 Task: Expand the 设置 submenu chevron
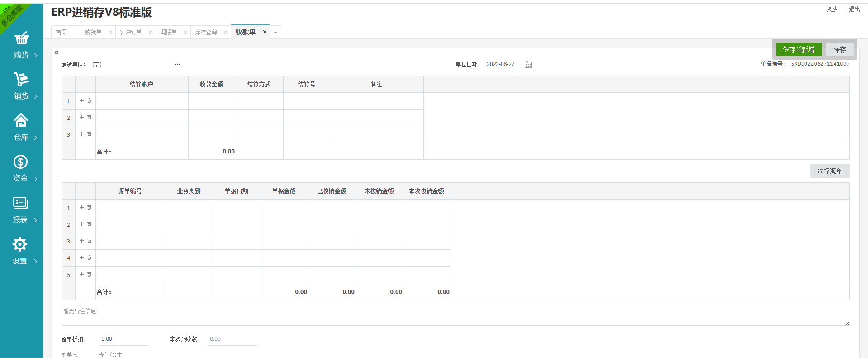pyautogui.click(x=36, y=261)
